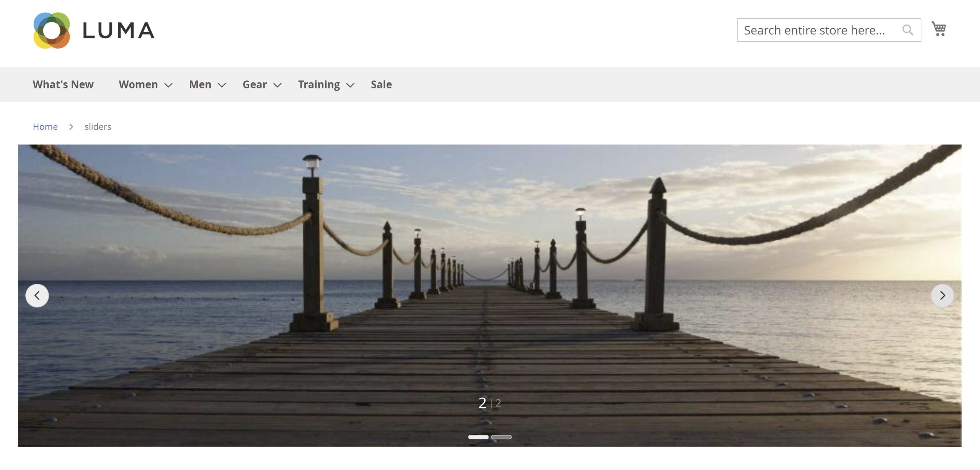Screen dimensions: 980x470
Task: Click the 2|2 slide counter
Action: tap(490, 403)
